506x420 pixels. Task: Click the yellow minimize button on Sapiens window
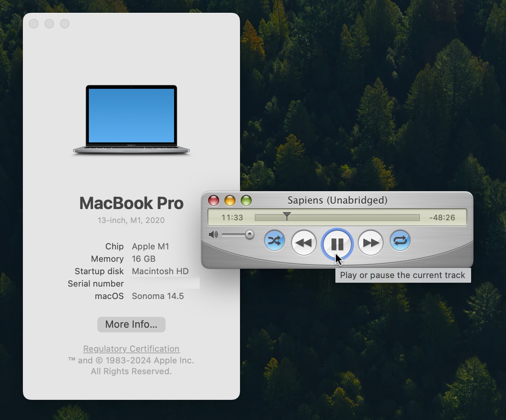coord(230,200)
